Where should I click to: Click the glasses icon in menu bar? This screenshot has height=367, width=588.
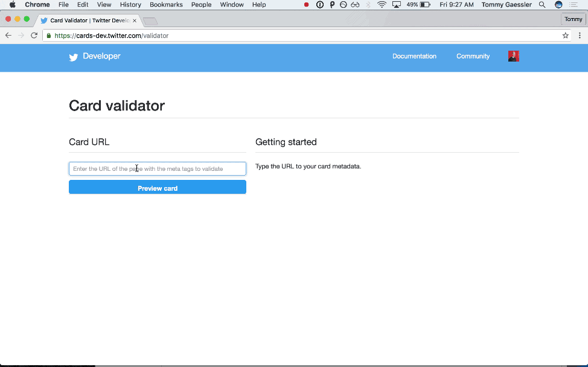pyautogui.click(x=355, y=4)
